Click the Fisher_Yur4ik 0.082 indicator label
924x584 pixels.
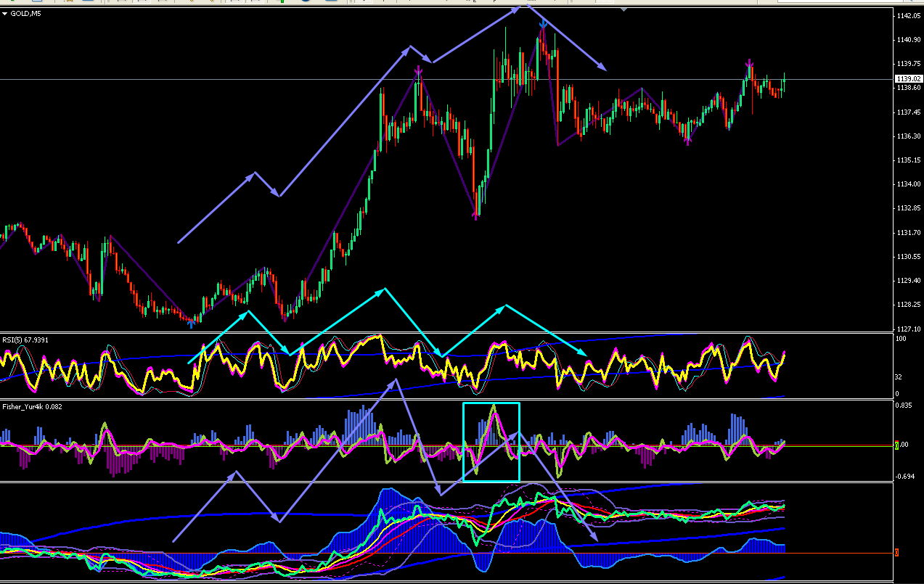pyautogui.click(x=32, y=406)
